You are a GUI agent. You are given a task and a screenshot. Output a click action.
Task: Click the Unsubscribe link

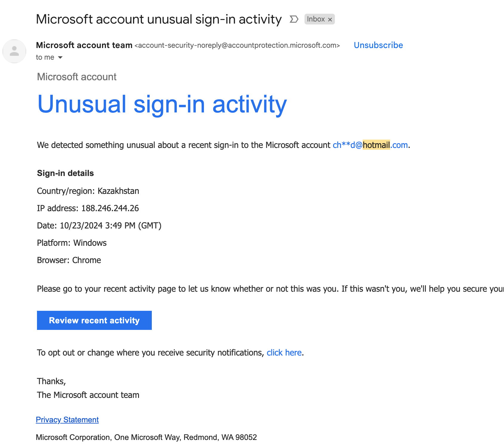(378, 45)
